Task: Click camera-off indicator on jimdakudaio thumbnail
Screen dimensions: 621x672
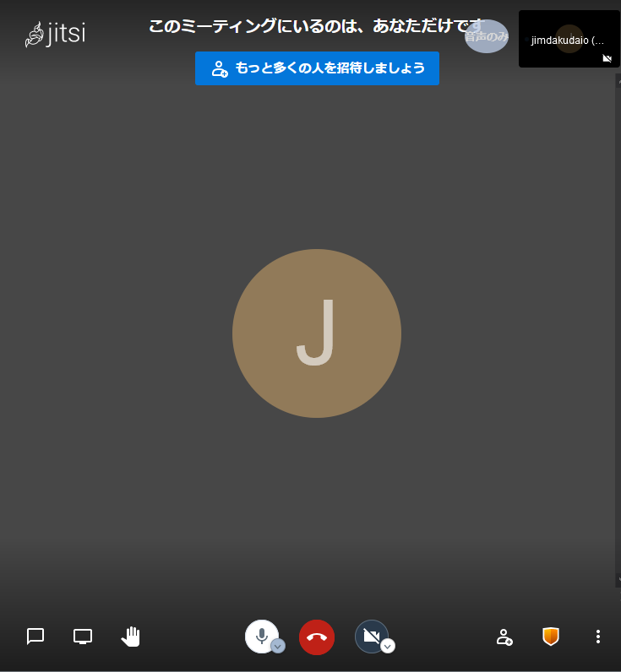Action: coord(607,58)
